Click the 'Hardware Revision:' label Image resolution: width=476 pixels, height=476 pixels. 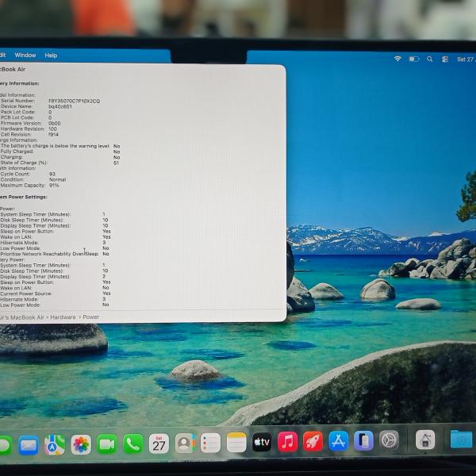coord(22,129)
